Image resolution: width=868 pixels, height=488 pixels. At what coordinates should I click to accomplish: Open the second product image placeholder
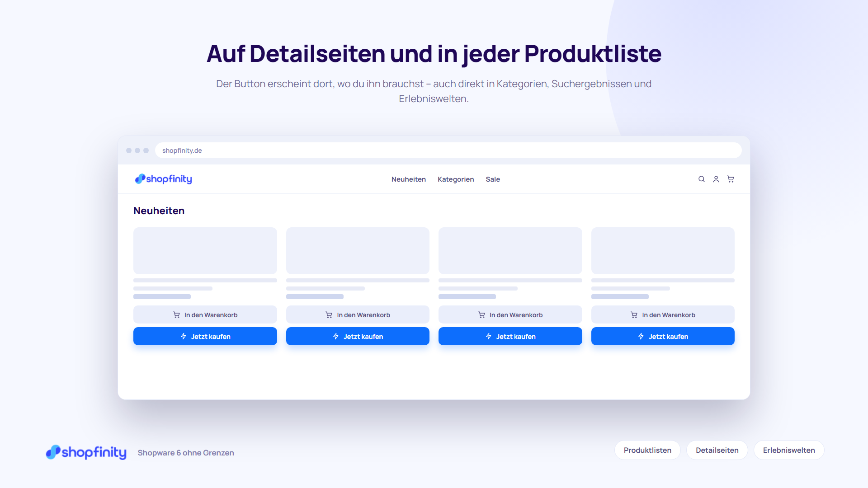pos(358,251)
